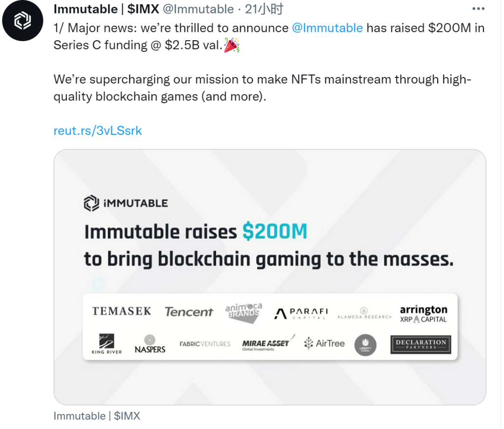The height and width of the screenshot is (429, 504).
Task: Open the image headline 'Immutable raises $200M'
Action: pyautogui.click(x=196, y=232)
